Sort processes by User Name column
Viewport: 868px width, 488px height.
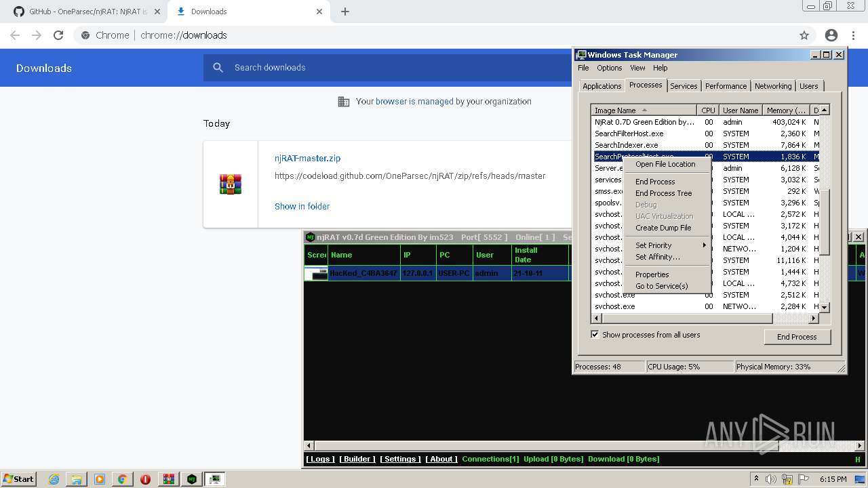(x=740, y=110)
